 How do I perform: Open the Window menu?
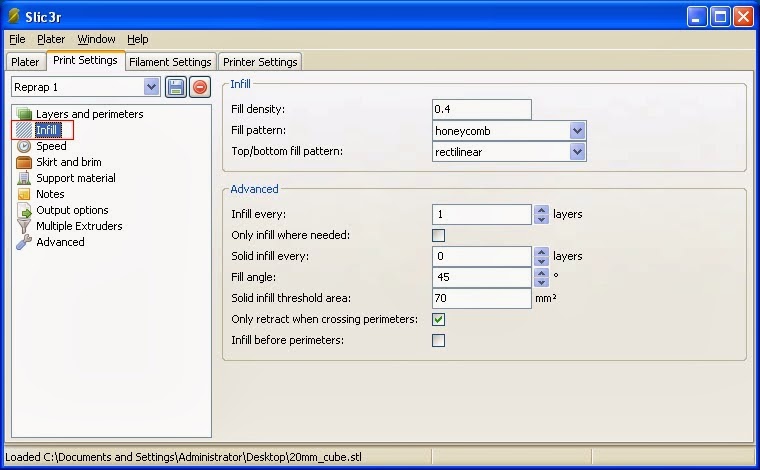(96, 39)
